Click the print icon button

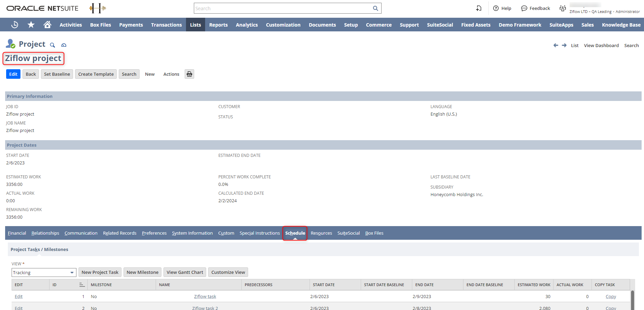pos(189,74)
